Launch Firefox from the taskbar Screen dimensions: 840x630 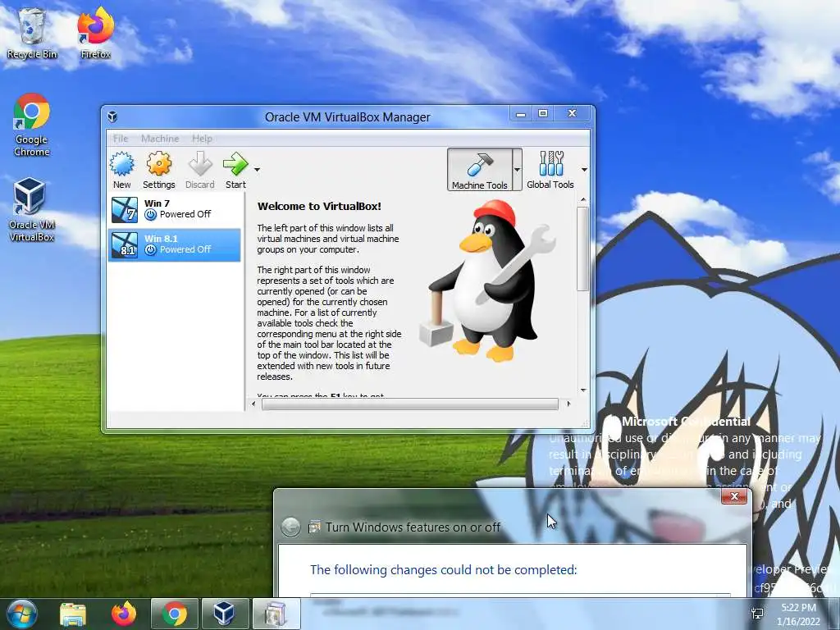click(124, 614)
